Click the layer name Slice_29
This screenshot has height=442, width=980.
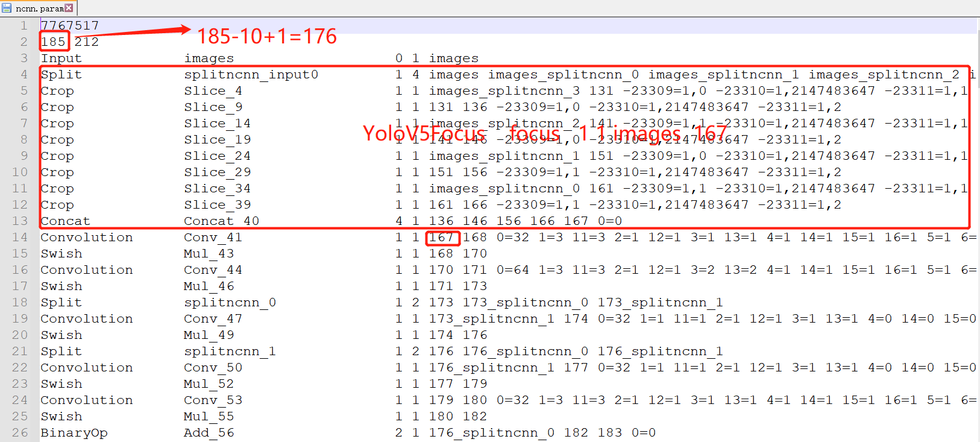click(x=218, y=172)
